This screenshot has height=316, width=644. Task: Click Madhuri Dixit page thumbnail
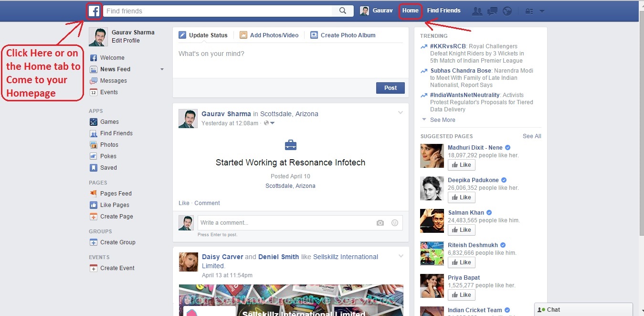coord(432,156)
